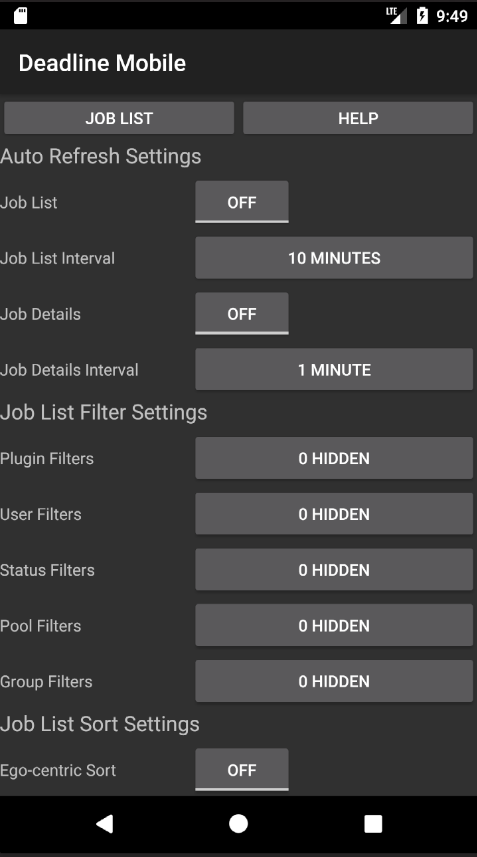Tap the 9:49 status bar clock
The image size is (477, 857).
point(452,16)
